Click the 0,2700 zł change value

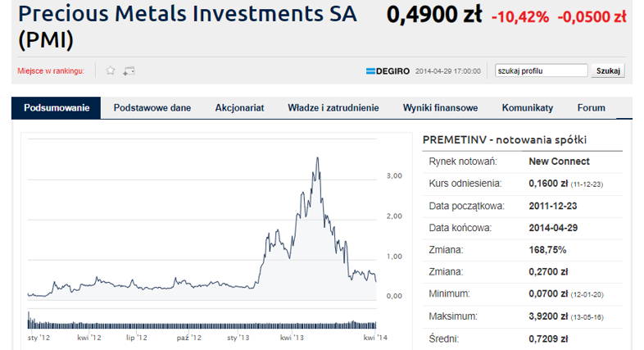[548, 272]
